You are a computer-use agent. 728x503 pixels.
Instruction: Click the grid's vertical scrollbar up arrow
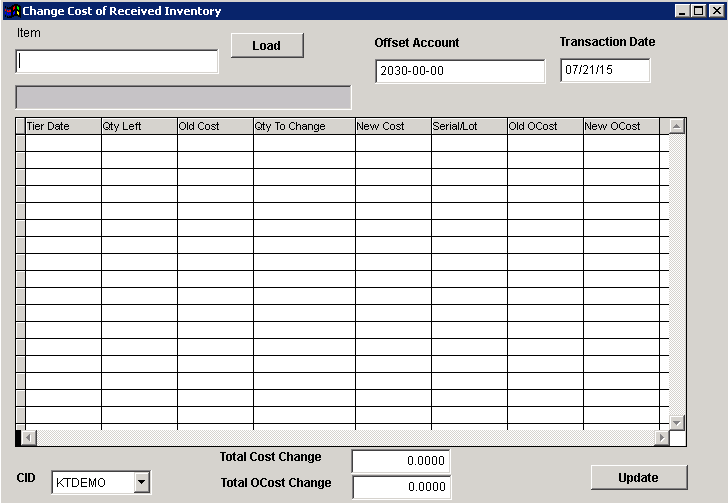click(x=677, y=127)
